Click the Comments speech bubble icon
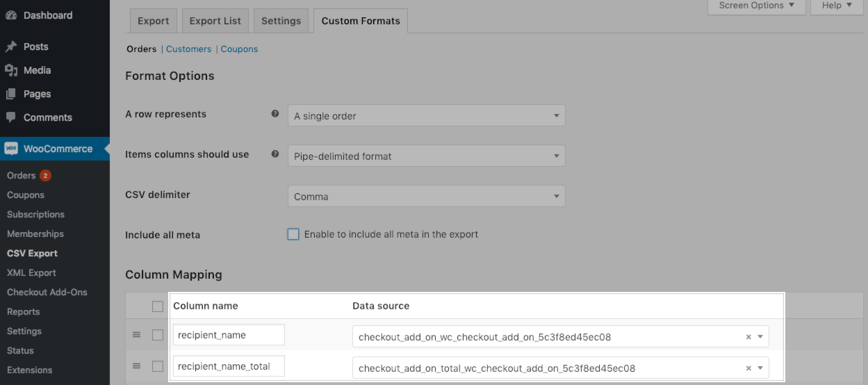Viewport: 868px width, 385px height. tap(11, 117)
